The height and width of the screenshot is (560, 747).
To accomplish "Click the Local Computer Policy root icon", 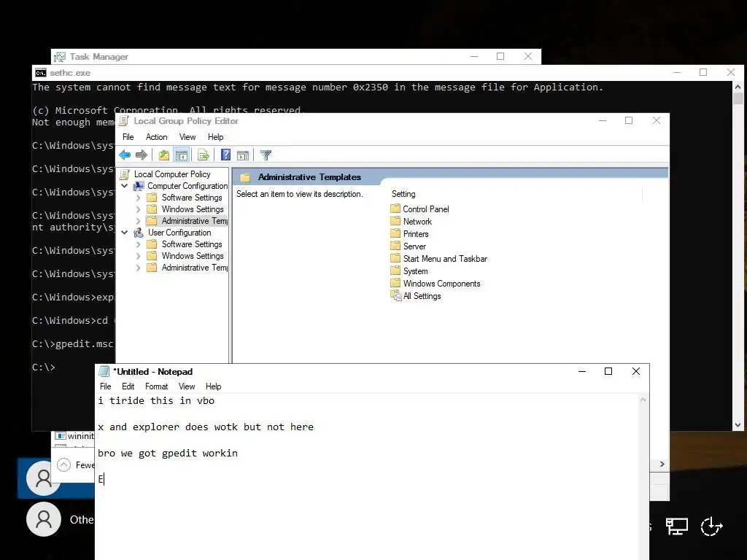I will click(125, 174).
